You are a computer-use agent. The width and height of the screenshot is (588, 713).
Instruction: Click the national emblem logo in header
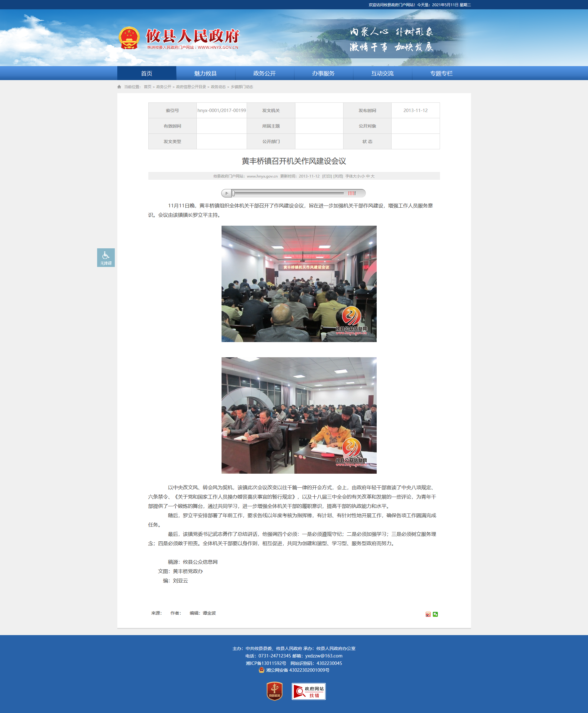(129, 38)
